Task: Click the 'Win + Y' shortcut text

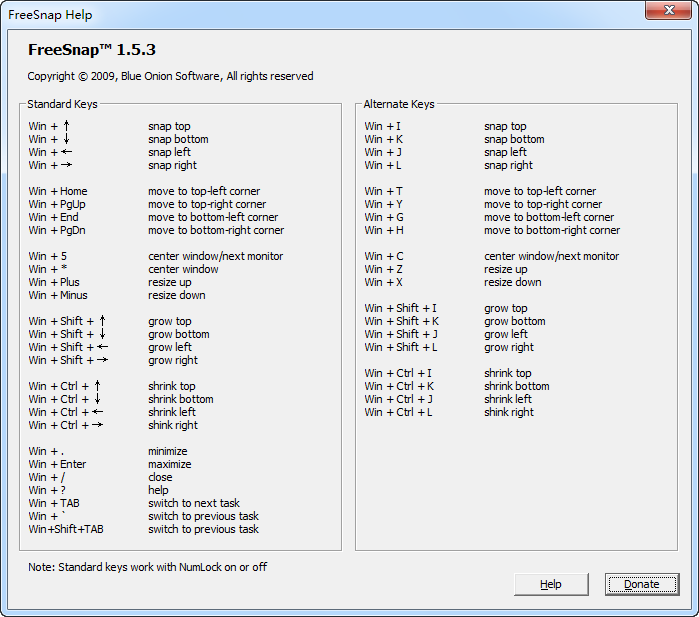Action: click(x=383, y=204)
